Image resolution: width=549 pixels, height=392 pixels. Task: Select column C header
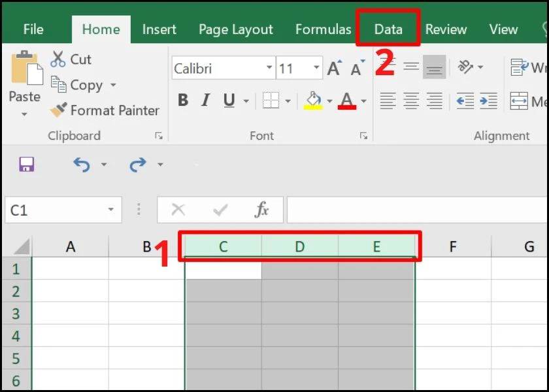[x=224, y=247]
